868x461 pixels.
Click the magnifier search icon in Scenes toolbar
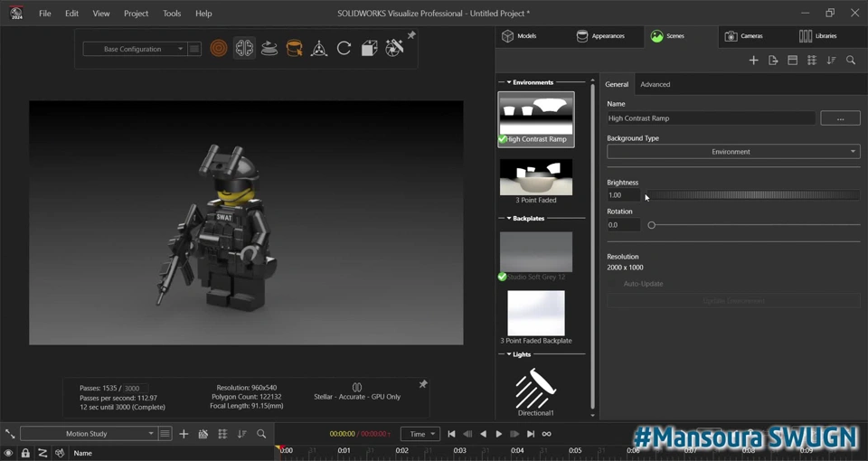point(851,61)
